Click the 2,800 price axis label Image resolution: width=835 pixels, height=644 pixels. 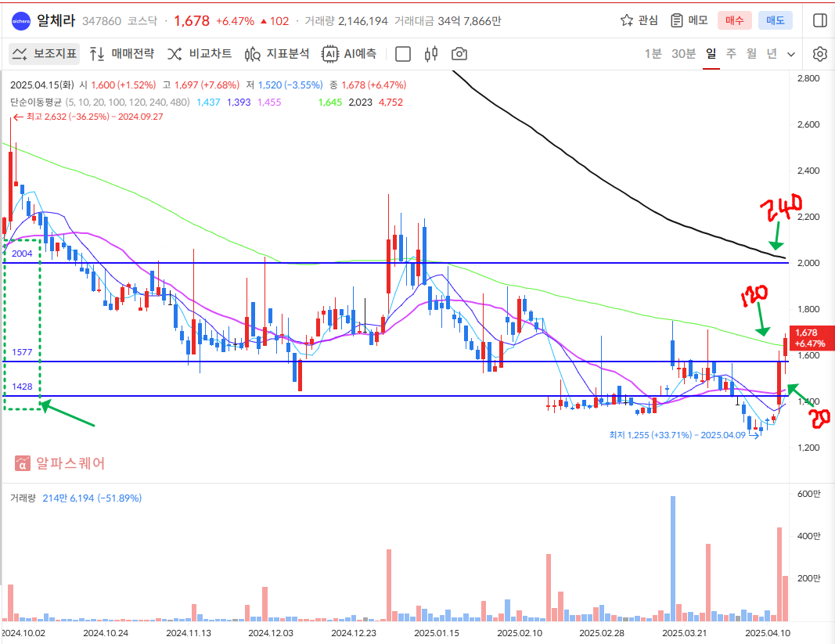click(x=808, y=78)
